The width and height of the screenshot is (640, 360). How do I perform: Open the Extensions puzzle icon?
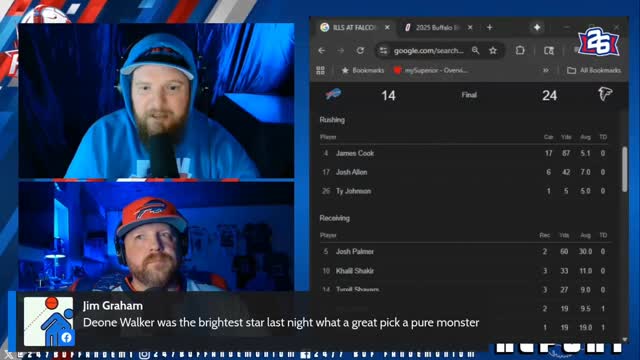pyautogui.click(x=520, y=51)
